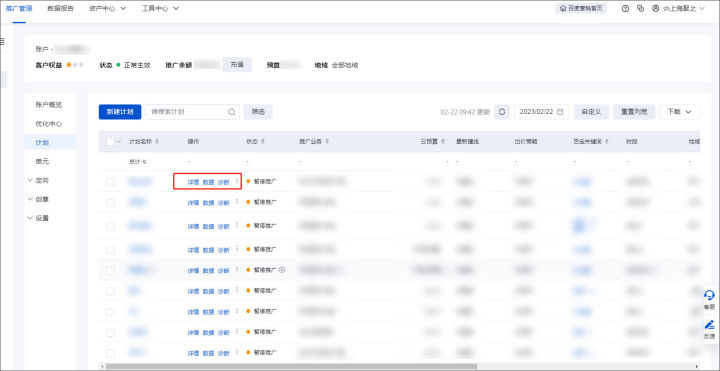Click the user avatar icon in header
The height and width of the screenshot is (371, 720).
656,9
